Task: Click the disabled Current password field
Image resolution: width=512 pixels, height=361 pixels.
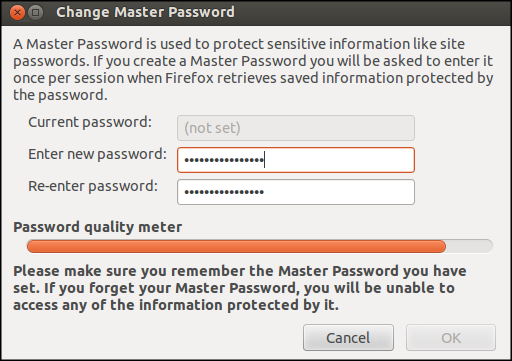Action: 296,128
